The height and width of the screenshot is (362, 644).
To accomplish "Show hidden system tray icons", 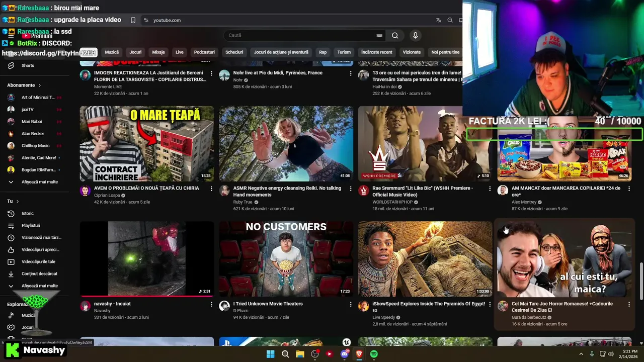I will point(582,354).
